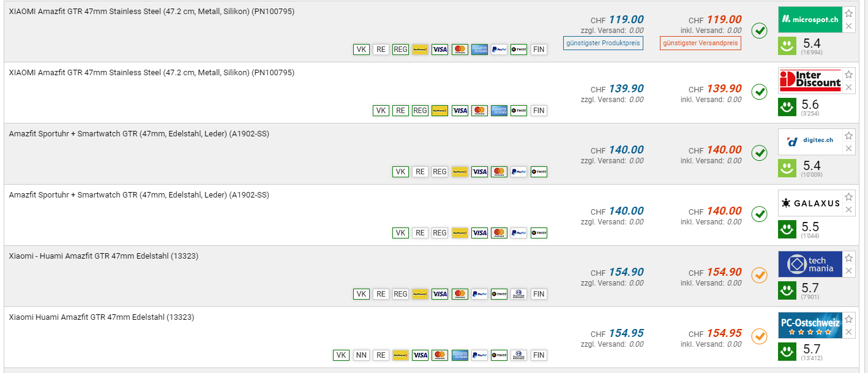Click the CHF 154.95 product price

[x=626, y=333]
